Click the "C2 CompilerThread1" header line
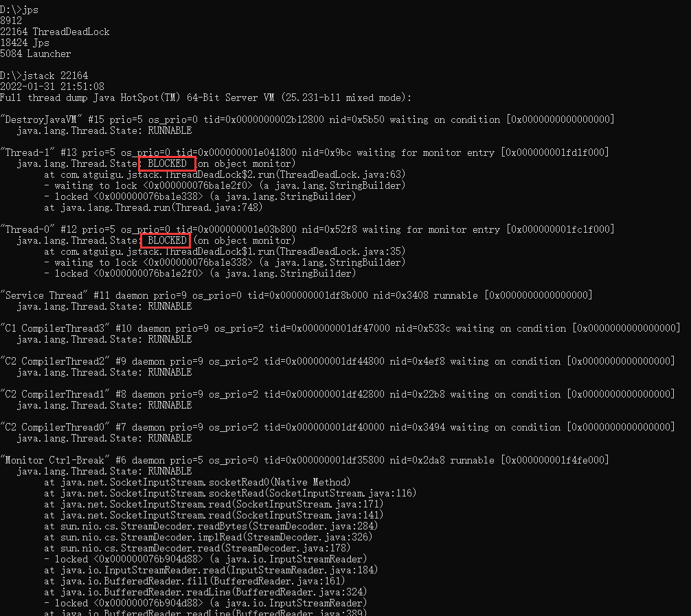This screenshot has height=616, width=691. click(337, 394)
